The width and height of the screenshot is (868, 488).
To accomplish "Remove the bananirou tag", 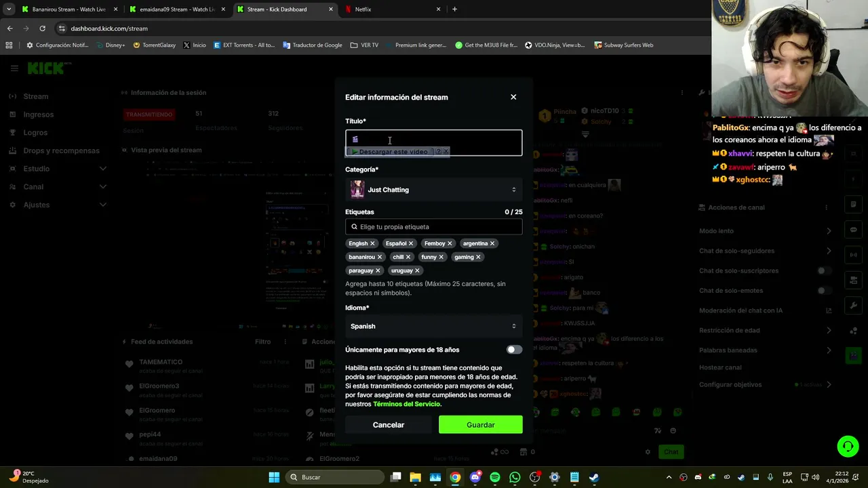I will (x=380, y=257).
